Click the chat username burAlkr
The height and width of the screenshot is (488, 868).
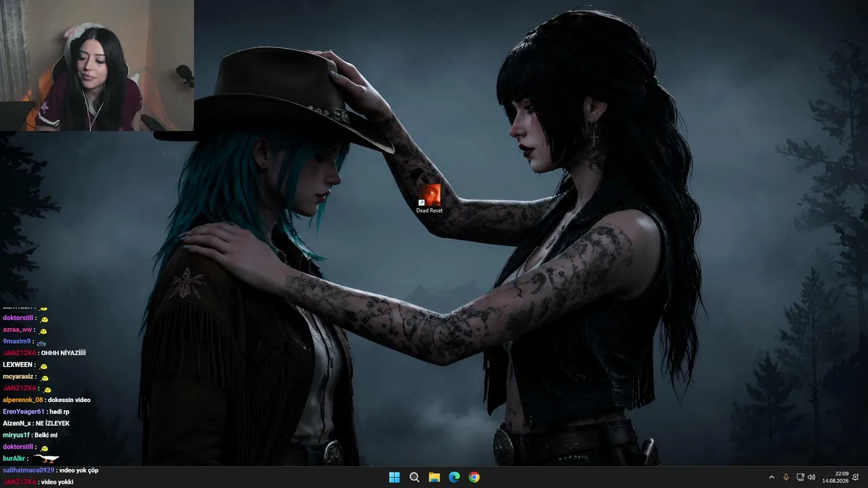[15, 459]
